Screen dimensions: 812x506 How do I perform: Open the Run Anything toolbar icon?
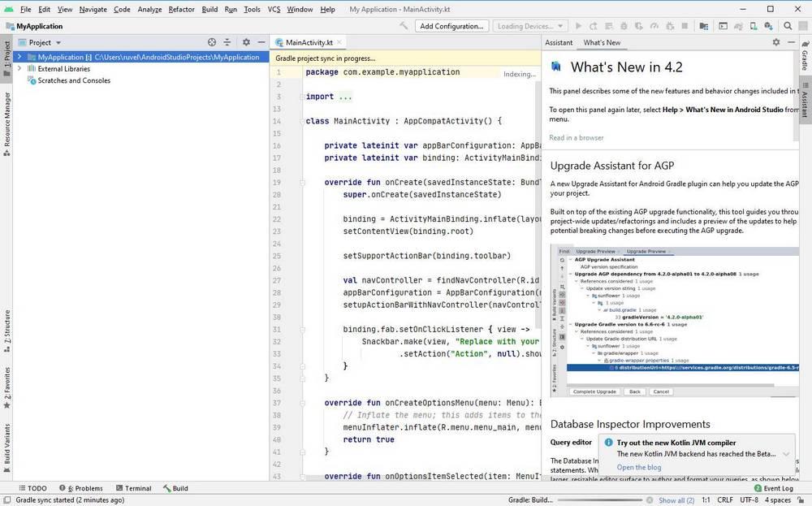tap(723, 26)
